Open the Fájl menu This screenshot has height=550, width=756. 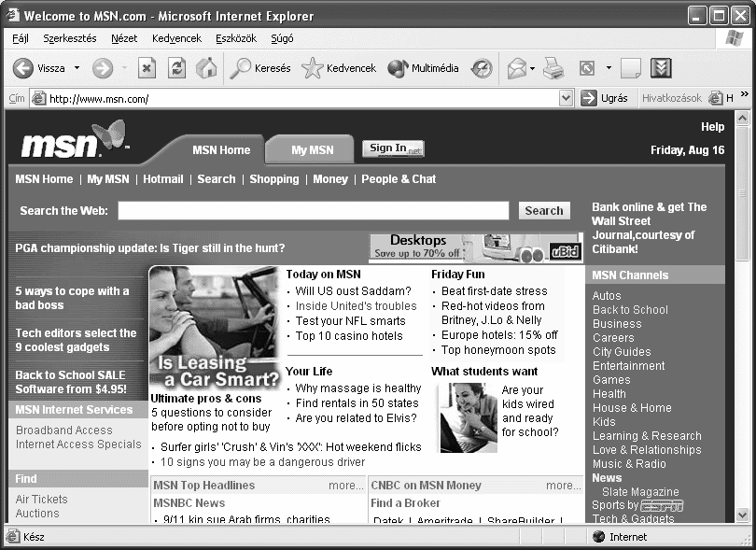(21, 38)
